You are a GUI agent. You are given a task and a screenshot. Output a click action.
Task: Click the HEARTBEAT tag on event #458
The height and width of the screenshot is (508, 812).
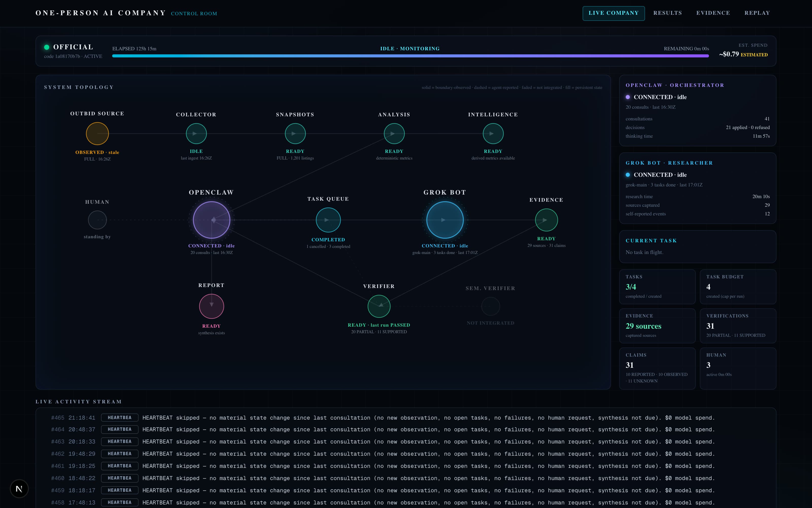coord(120,502)
